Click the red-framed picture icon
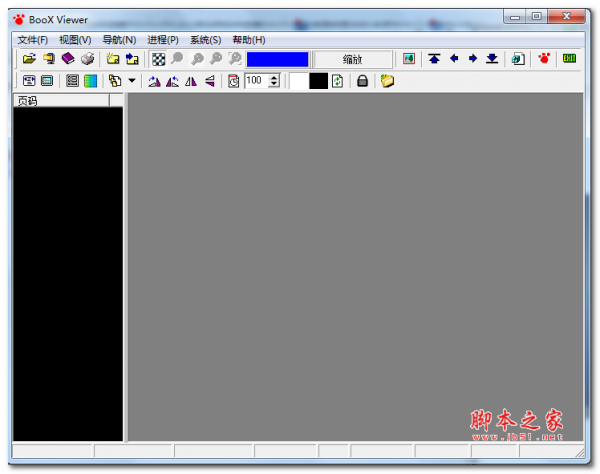Viewport: 600px width, 474px height. 409,59
